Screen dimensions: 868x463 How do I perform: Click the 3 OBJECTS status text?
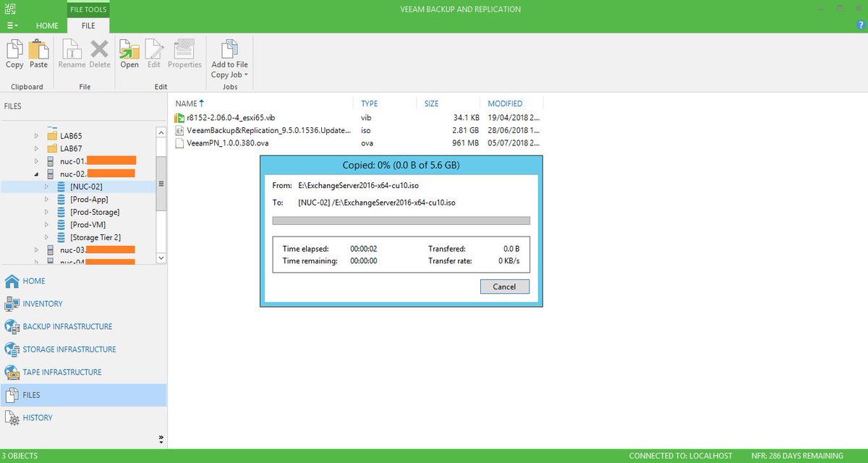[x=20, y=456]
